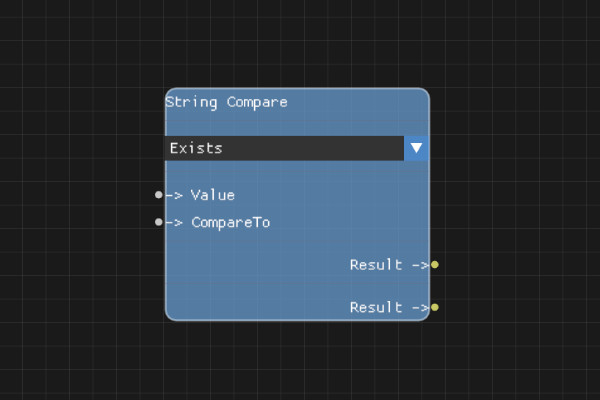The height and width of the screenshot is (400, 600).
Task: Click the Value label
Action: tap(213, 195)
